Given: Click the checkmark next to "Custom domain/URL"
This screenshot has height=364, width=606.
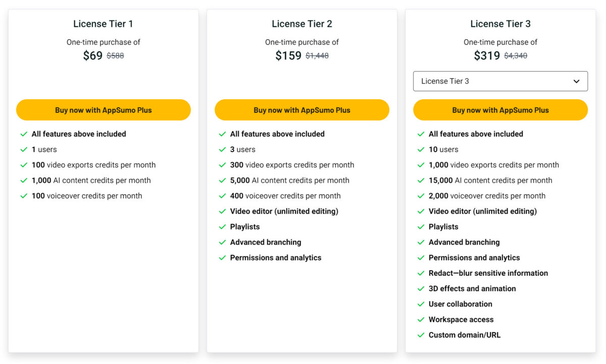Looking at the screenshot, I should (x=421, y=335).
